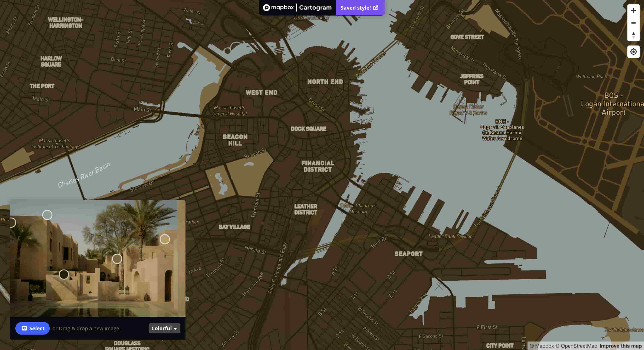Click the Cartogram wordmark in the header

(315, 7)
